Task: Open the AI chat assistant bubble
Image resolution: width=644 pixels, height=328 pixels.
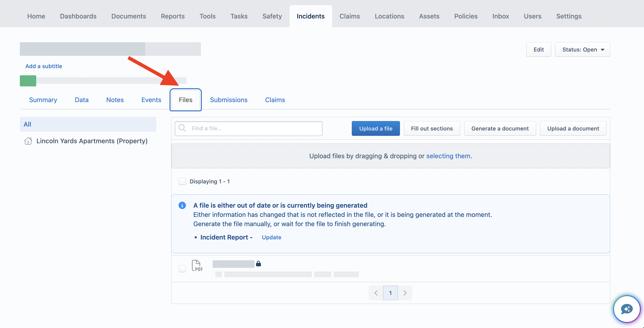Action: click(626, 309)
